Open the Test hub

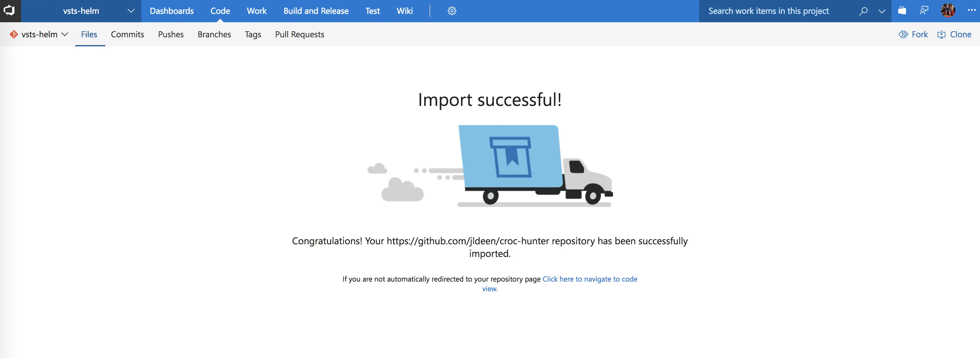pos(372,11)
